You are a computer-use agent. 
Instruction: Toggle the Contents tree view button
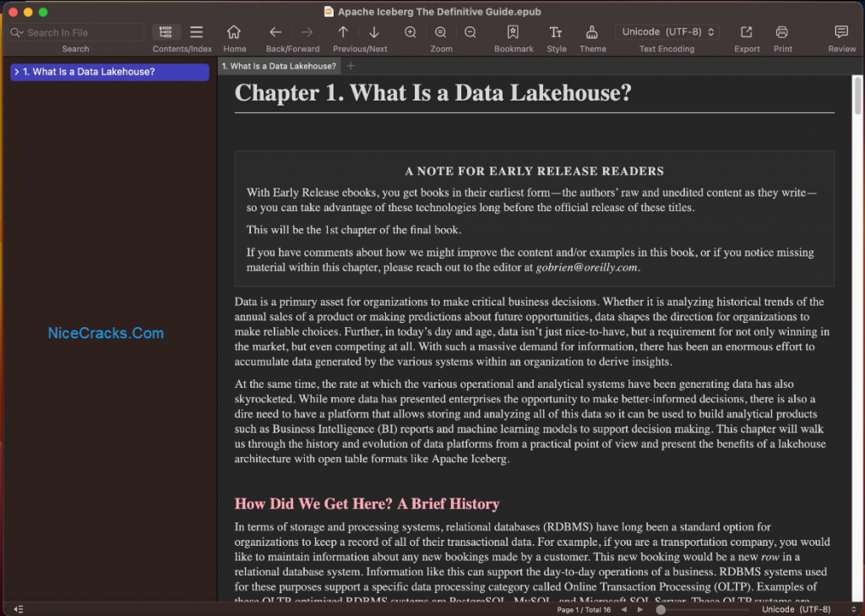(166, 32)
